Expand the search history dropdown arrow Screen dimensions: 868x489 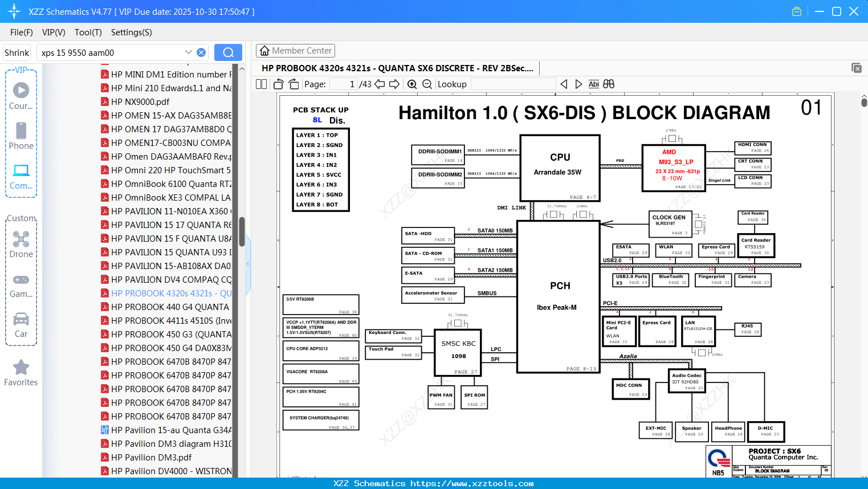[188, 52]
